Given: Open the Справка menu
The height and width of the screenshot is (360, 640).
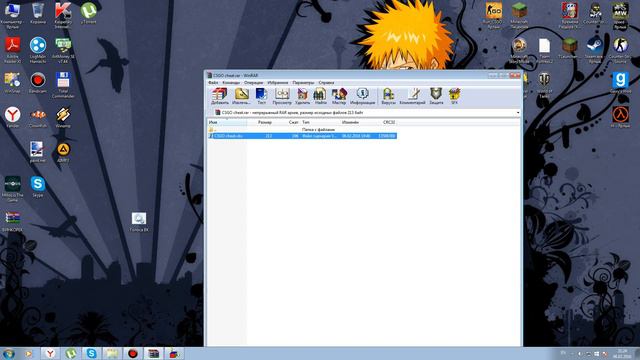Looking at the screenshot, I should [326, 83].
